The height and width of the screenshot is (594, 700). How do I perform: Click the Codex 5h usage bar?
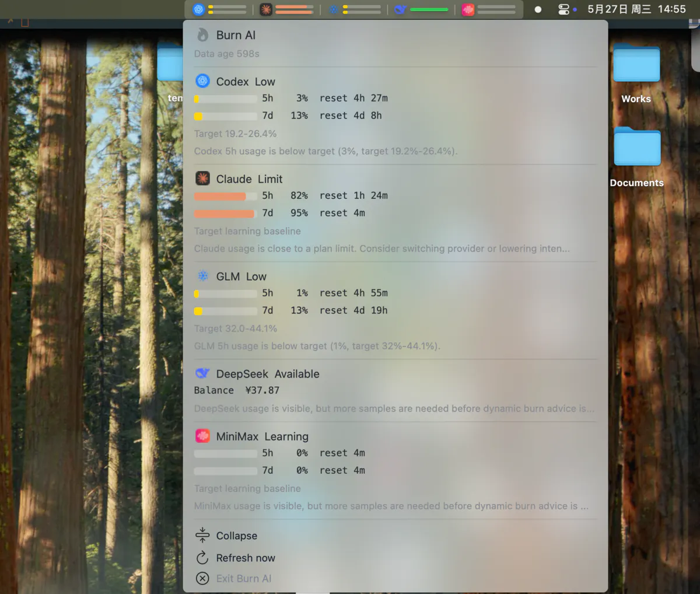click(225, 99)
